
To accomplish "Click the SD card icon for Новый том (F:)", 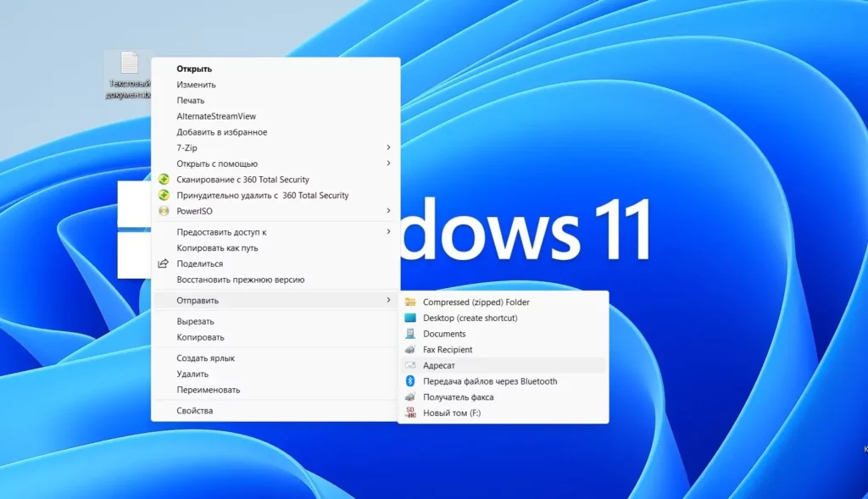I will 410,413.
